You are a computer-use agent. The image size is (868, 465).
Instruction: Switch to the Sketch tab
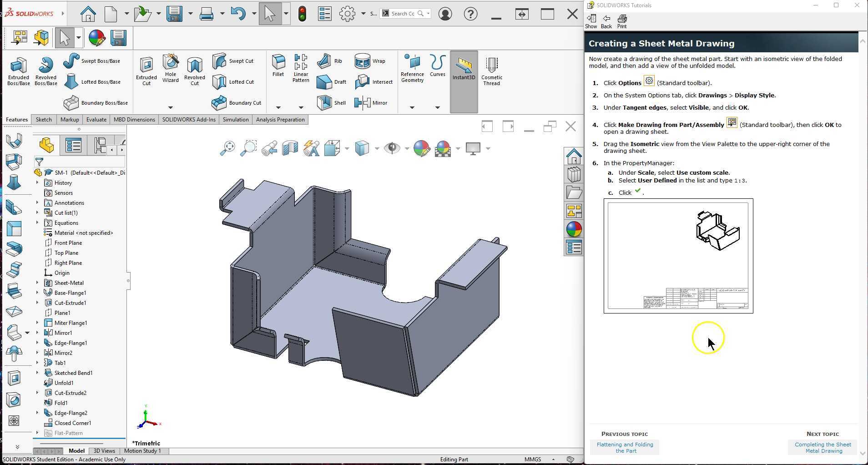point(44,119)
